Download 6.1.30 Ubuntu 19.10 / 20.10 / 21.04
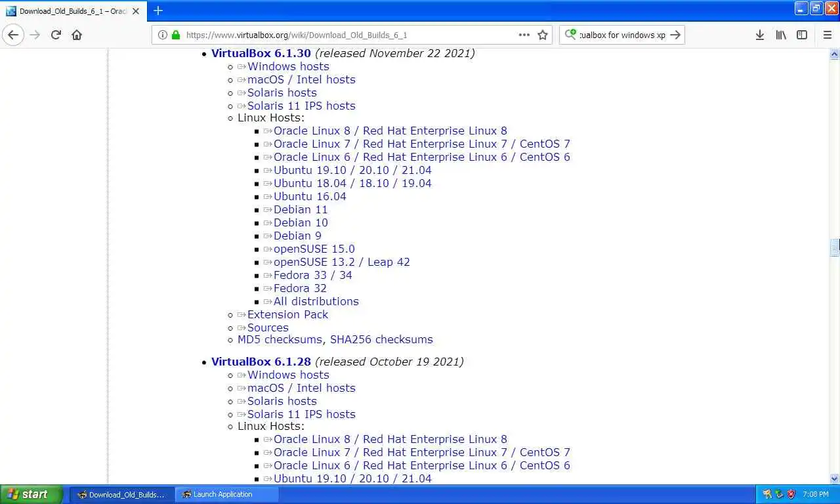The width and height of the screenshot is (840, 504). pyautogui.click(x=352, y=170)
